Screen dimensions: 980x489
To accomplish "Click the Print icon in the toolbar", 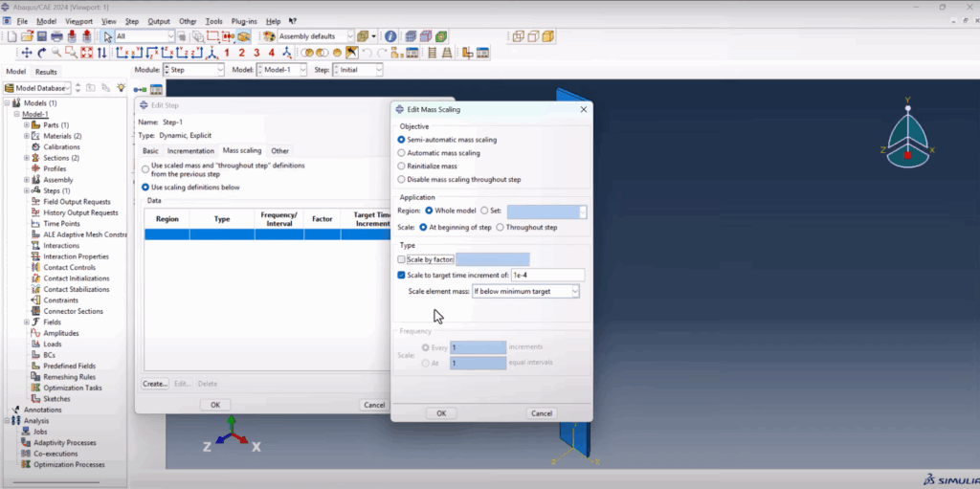I will 56,36.
